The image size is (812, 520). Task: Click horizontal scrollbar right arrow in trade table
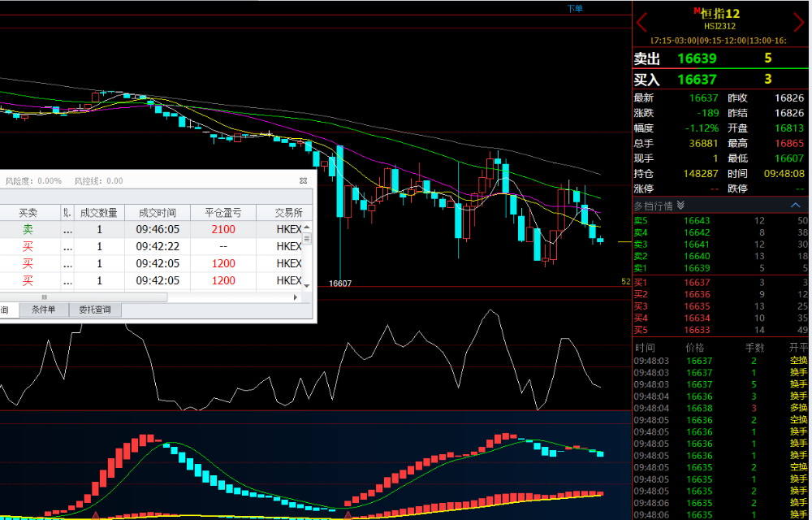click(x=296, y=297)
